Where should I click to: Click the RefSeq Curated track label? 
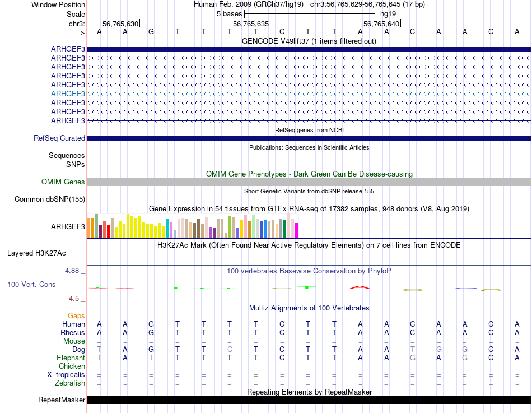point(59,138)
